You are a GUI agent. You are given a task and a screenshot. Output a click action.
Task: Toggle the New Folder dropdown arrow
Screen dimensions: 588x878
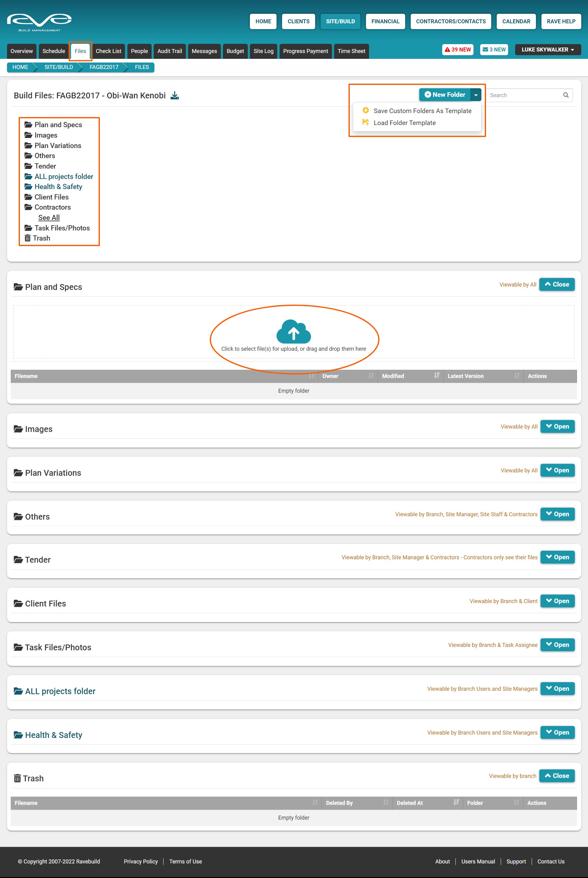click(x=476, y=95)
